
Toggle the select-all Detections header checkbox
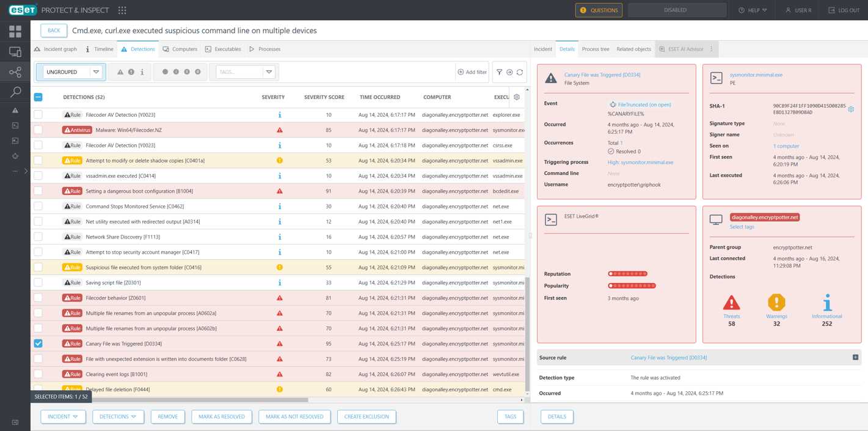pyautogui.click(x=38, y=97)
